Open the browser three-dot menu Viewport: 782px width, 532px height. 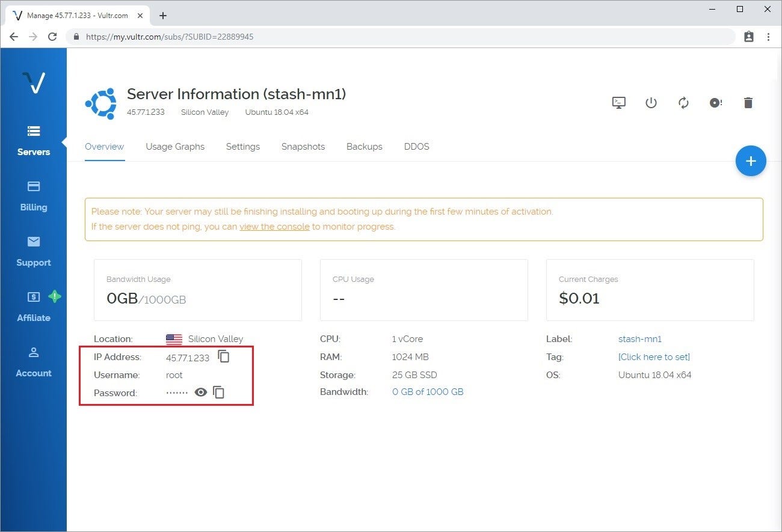point(768,37)
